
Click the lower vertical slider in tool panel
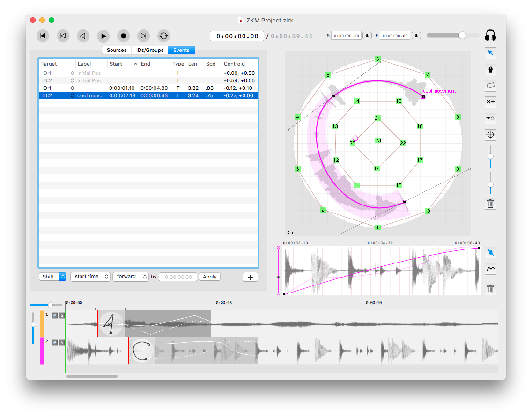click(x=490, y=185)
